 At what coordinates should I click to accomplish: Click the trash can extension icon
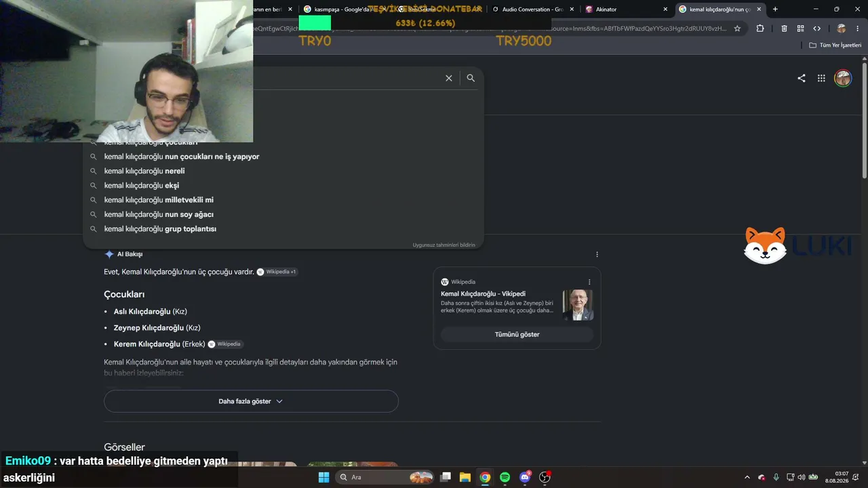coord(784,28)
